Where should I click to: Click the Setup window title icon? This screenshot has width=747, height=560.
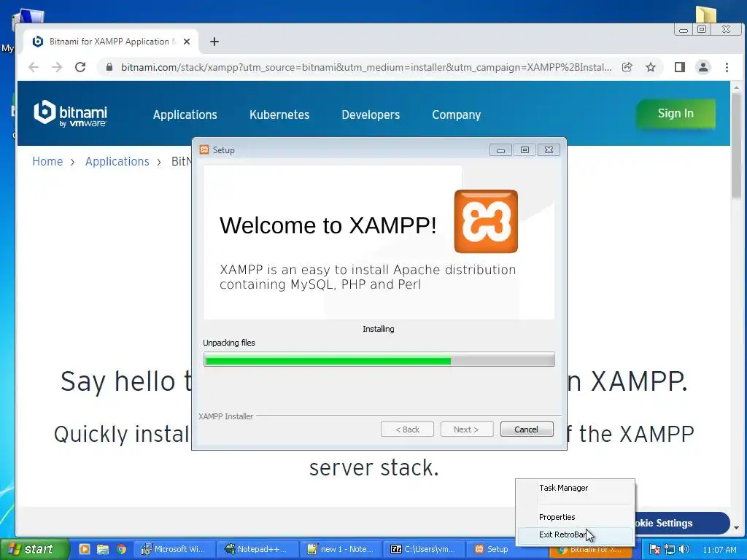click(x=204, y=149)
